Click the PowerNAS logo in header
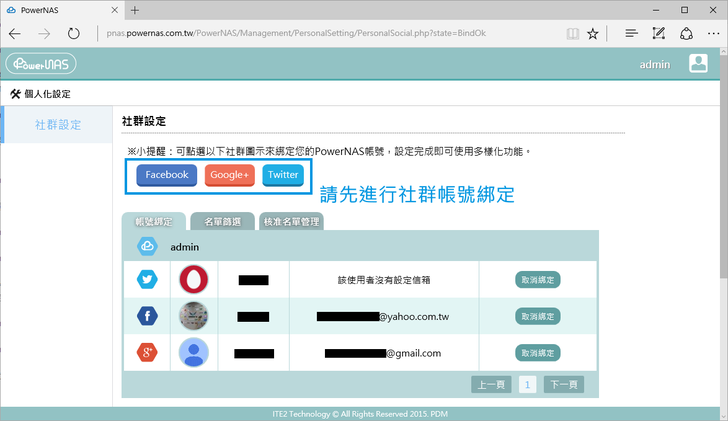 (x=40, y=64)
